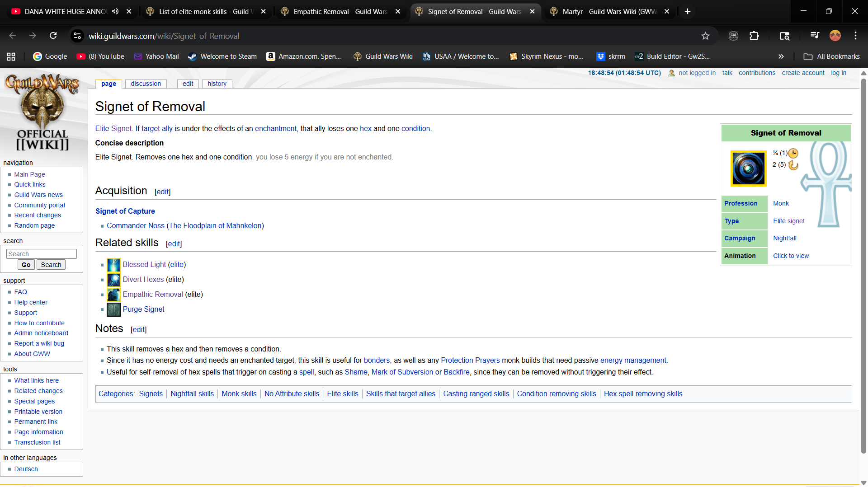
Task: Open the apps grid in bookmarks bar
Action: coord(11,56)
